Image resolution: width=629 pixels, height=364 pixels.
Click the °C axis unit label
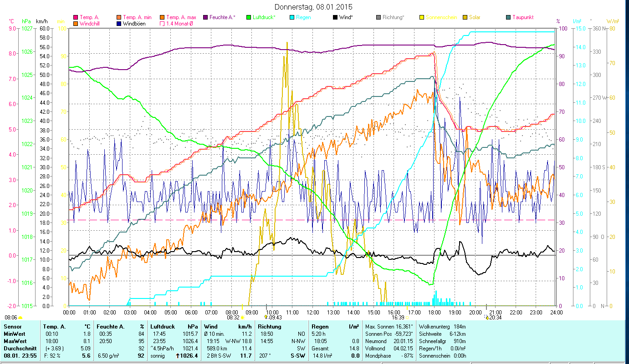tap(11, 21)
